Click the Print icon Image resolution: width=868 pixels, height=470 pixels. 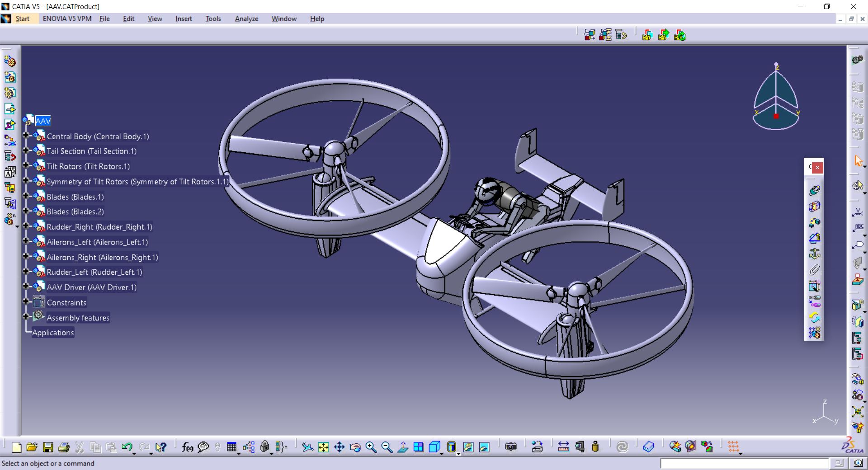click(x=64, y=447)
